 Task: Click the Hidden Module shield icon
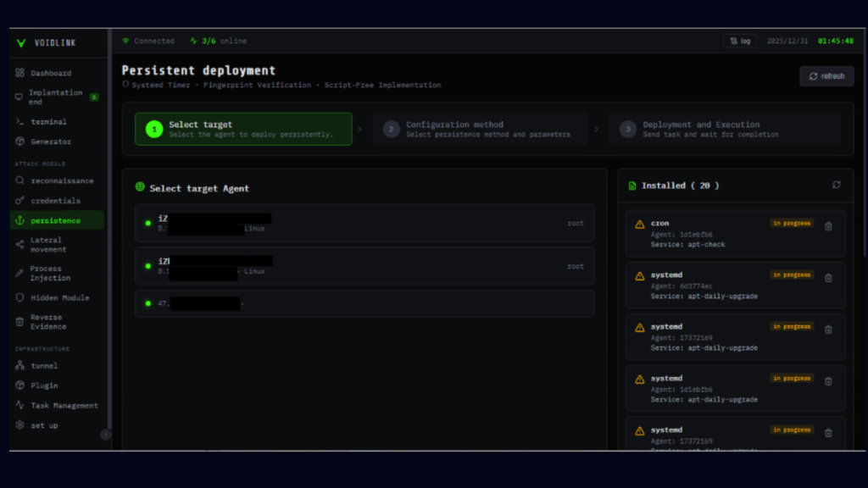[x=19, y=298]
